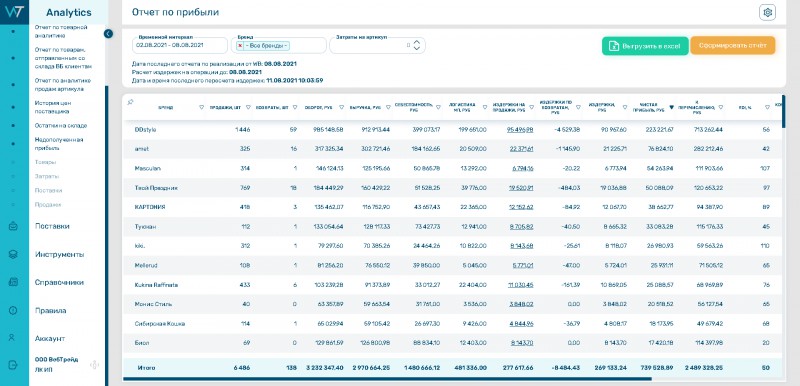The height and width of the screenshot is (386, 800).
Task: Click the WT logo
Action: point(14,11)
